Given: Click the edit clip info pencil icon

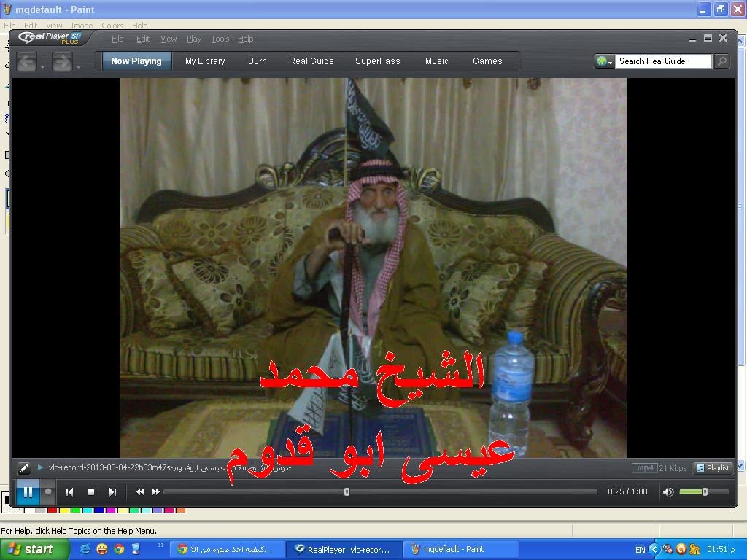Looking at the screenshot, I should [x=23, y=468].
